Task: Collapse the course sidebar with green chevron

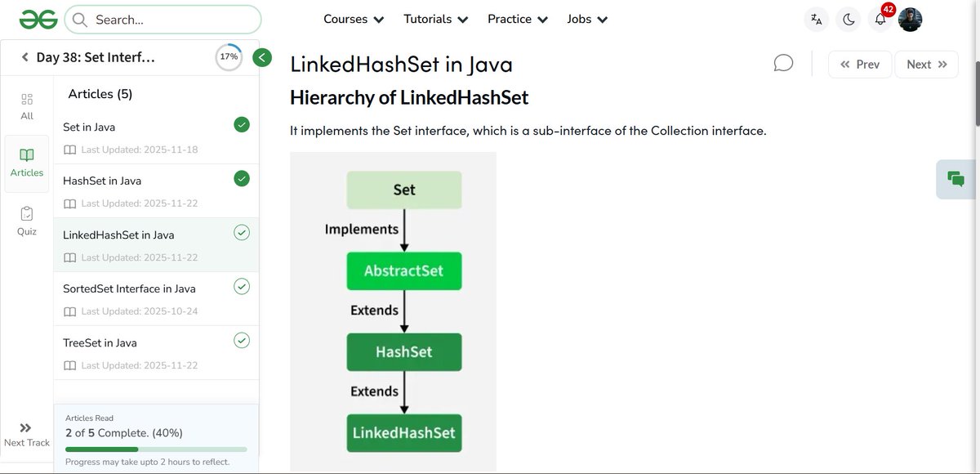Action: pos(262,57)
